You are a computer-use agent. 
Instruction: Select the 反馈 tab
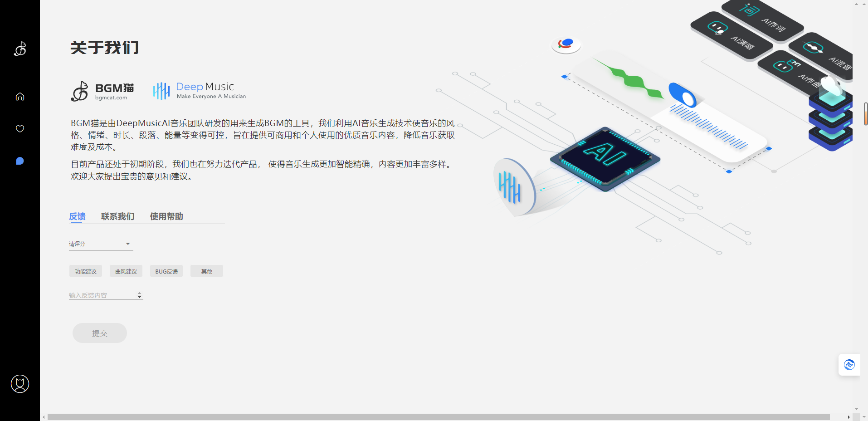click(77, 216)
